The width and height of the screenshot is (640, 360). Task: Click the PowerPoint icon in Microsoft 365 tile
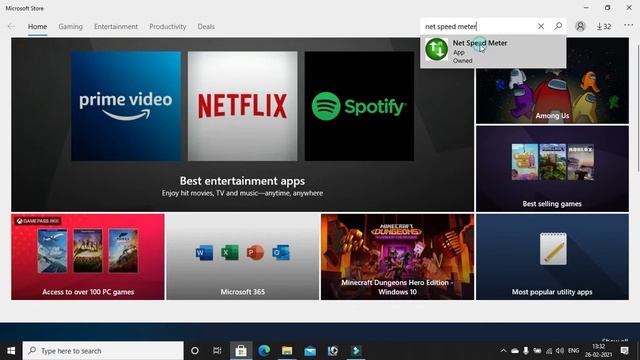[x=255, y=253]
